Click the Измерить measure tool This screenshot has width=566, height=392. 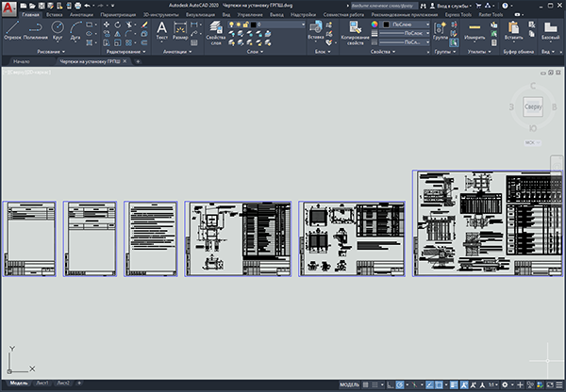pyautogui.click(x=474, y=31)
